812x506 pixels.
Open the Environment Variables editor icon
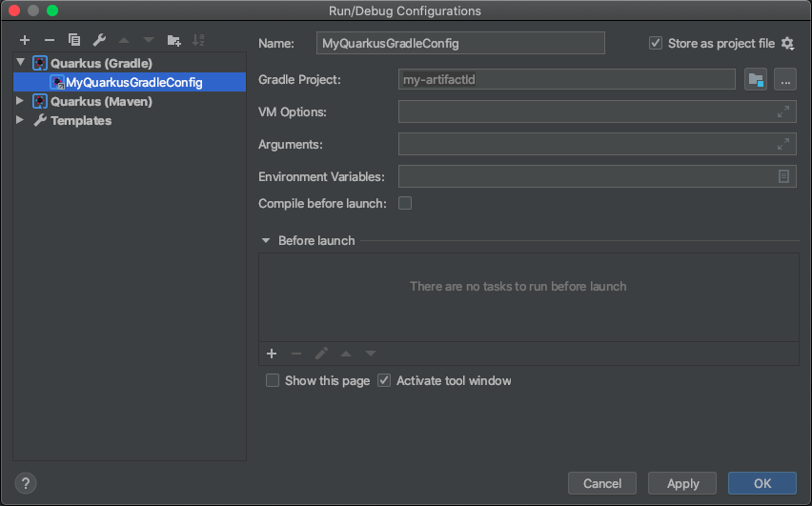[783, 176]
